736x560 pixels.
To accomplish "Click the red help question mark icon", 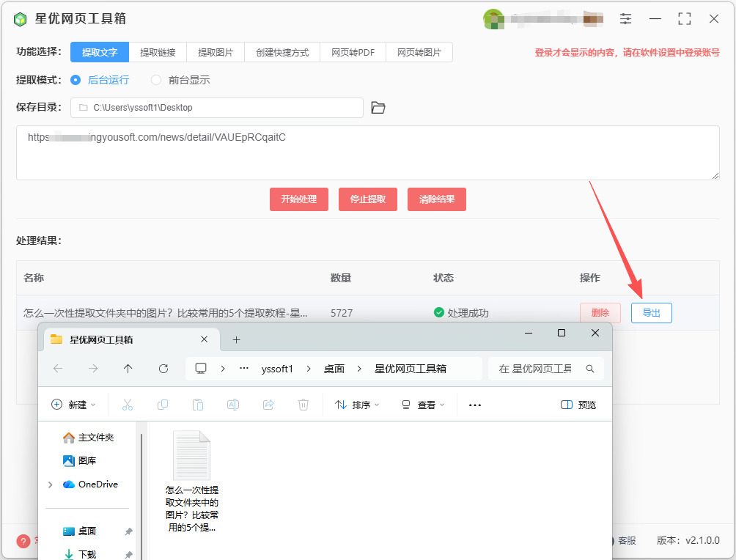I will pos(23,541).
